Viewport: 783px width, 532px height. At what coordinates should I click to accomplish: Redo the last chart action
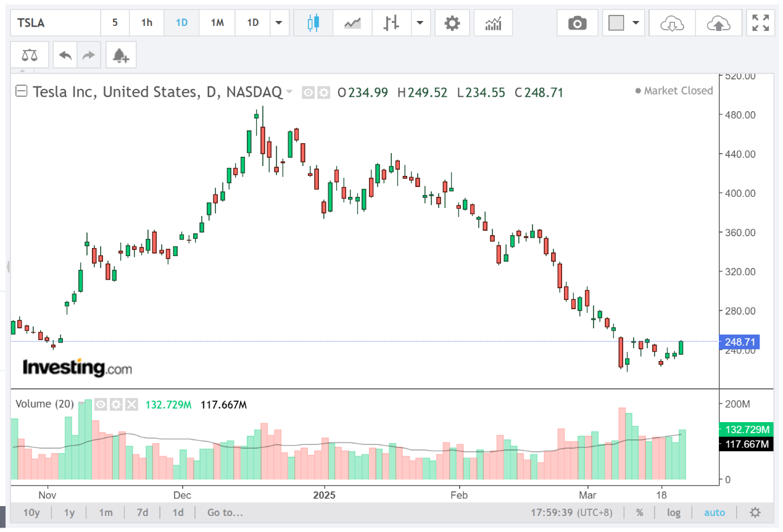click(x=89, y=56)
